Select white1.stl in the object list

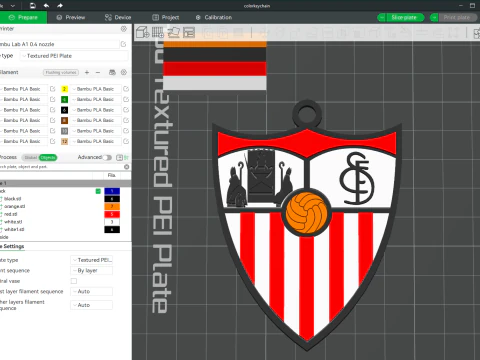point(14,229)
